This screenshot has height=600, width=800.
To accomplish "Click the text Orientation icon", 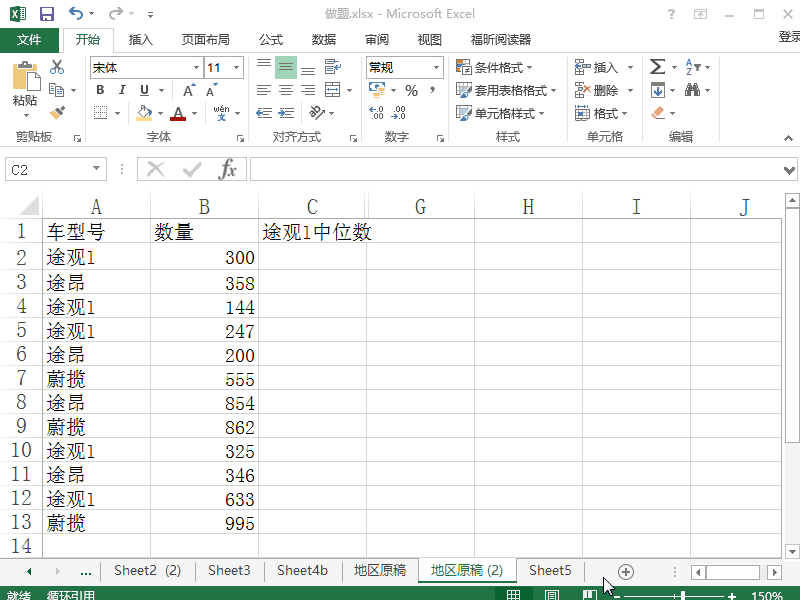I will pos(317,113).
